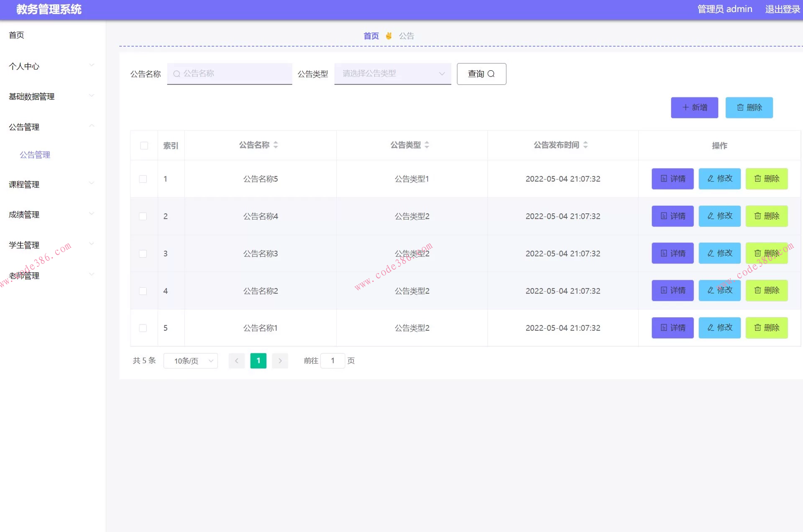Check the select-all checkbox in the table header
This screenshot has width=803, height=532.
[144, 145]
